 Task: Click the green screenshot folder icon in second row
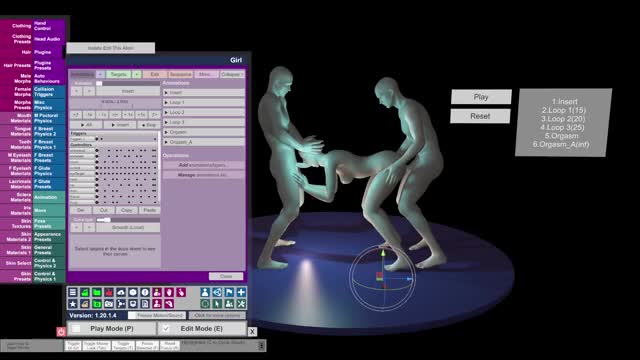click(97, 304)
